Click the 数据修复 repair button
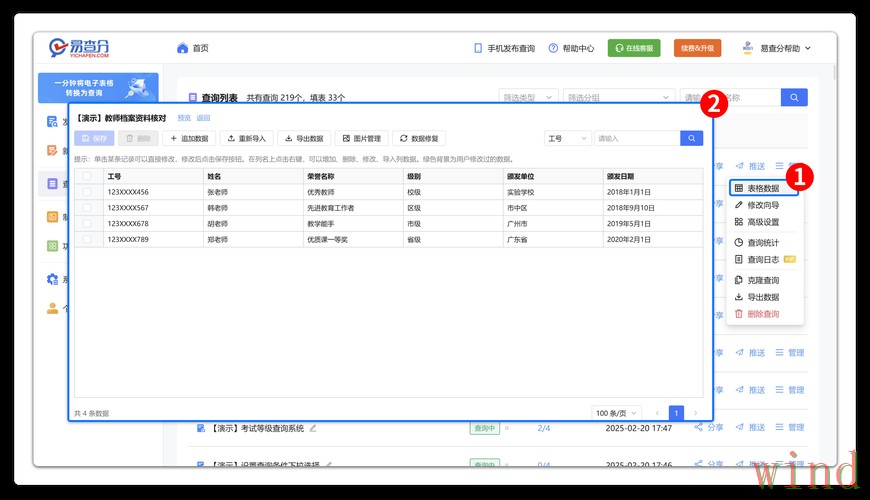Screen dimensions: 870x500 pos(418,139)
